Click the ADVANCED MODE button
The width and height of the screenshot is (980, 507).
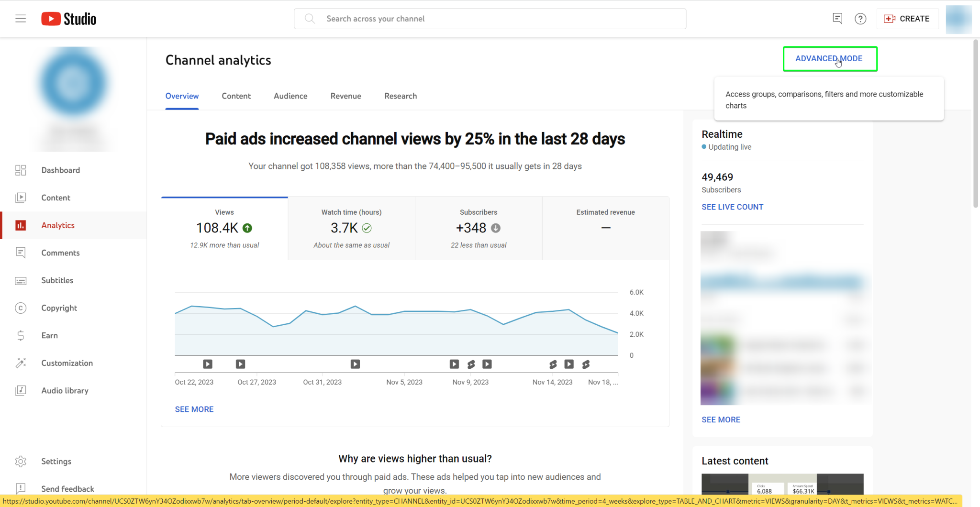(829, 58)
